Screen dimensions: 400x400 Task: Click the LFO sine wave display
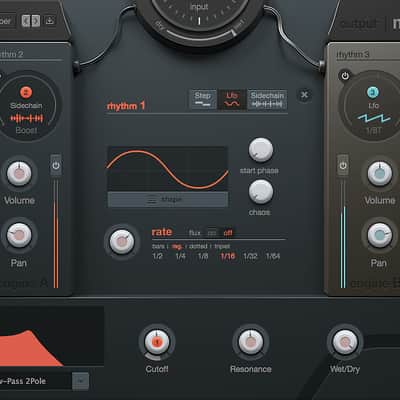coord(167,169)
